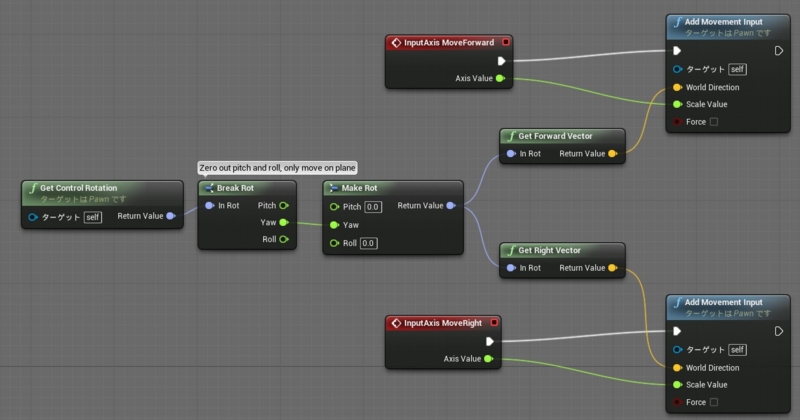The width and height of the screenshot is (800, 420).
Task: Click Get Control Rotation Return Value pin
Action: [x=171, y=215]
